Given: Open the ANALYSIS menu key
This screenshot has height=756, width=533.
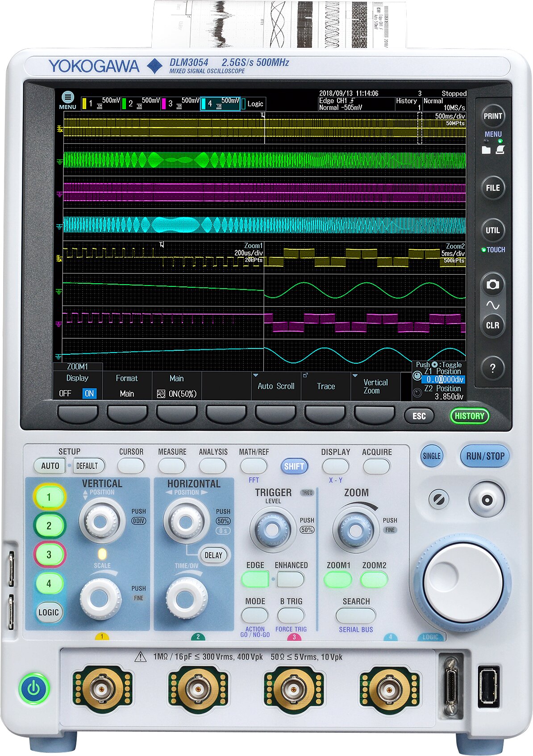Looking at the screenshot, I should (x=213, y=466).
